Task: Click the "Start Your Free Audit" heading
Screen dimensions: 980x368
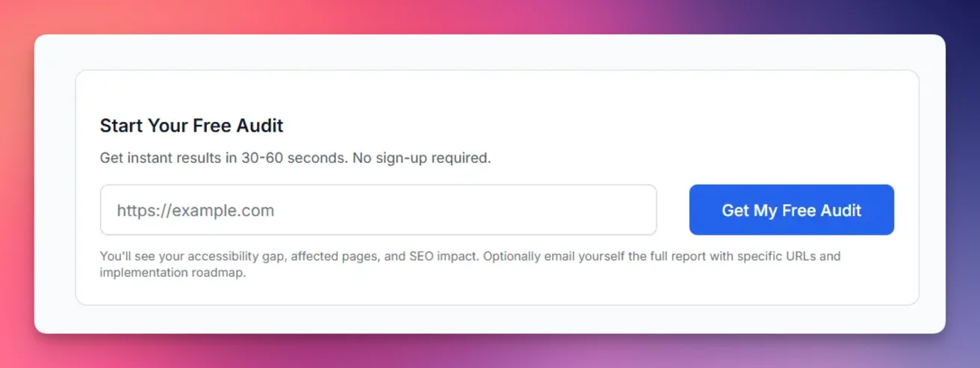Action: [x=191, y=126]
